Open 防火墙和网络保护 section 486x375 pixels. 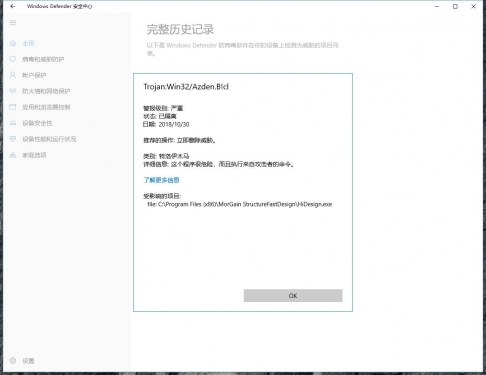coord(46,91)
